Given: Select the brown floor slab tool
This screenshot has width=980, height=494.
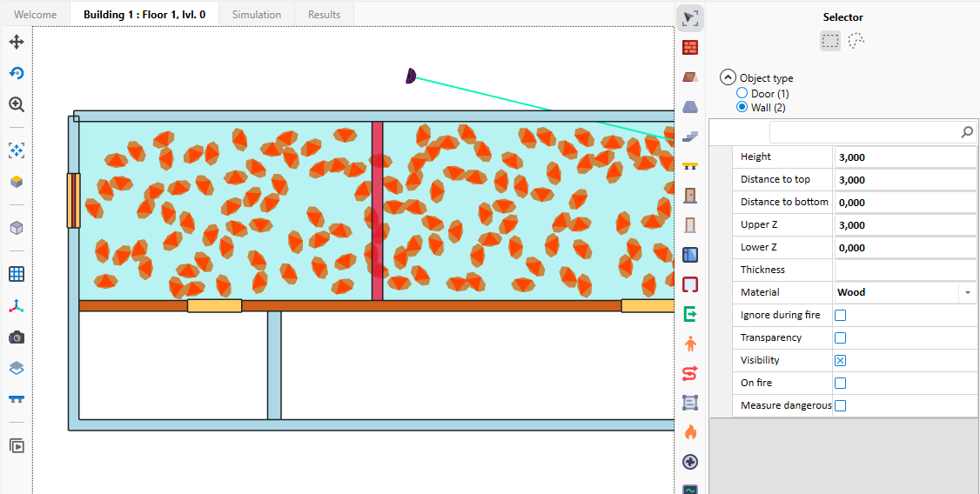Looking at the screenshot, I should point(690,77).
